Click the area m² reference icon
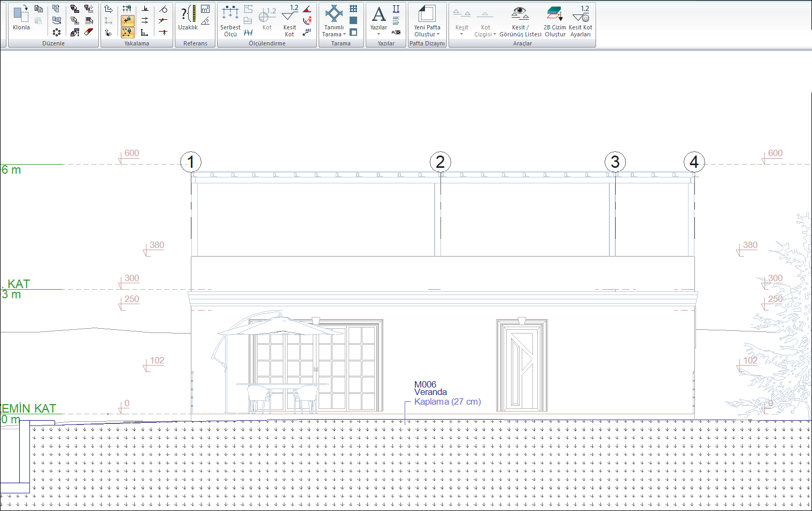Viewport: 812px width, 511px height. pos(205,9)
